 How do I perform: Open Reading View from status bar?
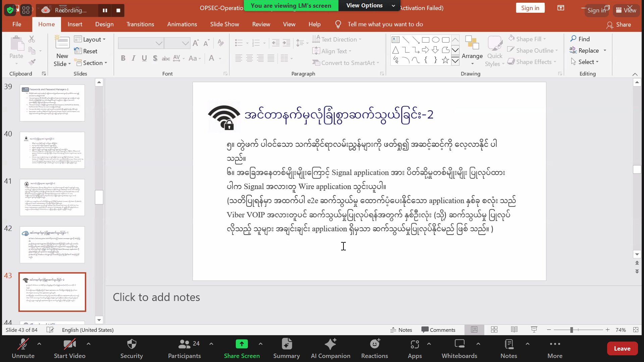tap(514, 330)
